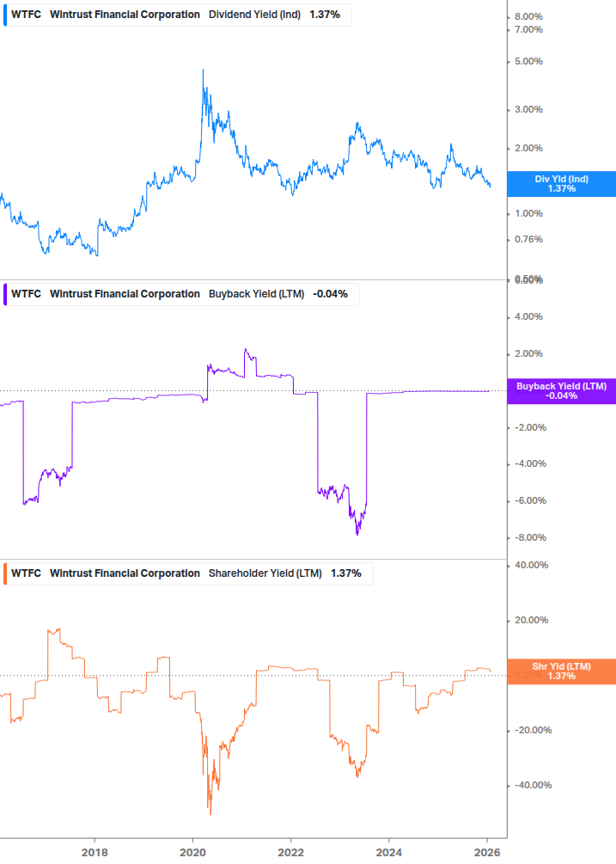Click the 2022 label on the time axis

290,853
